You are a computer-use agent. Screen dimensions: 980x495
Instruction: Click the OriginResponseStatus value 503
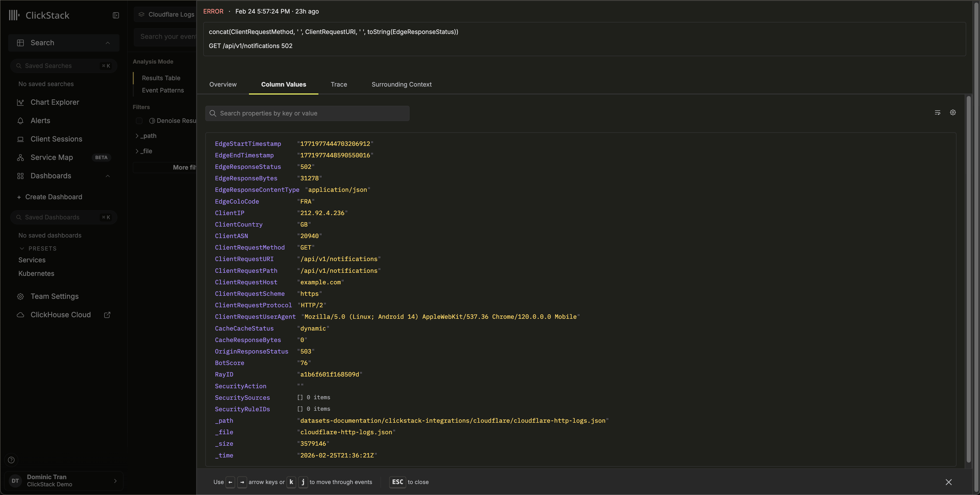pos(306,351)
